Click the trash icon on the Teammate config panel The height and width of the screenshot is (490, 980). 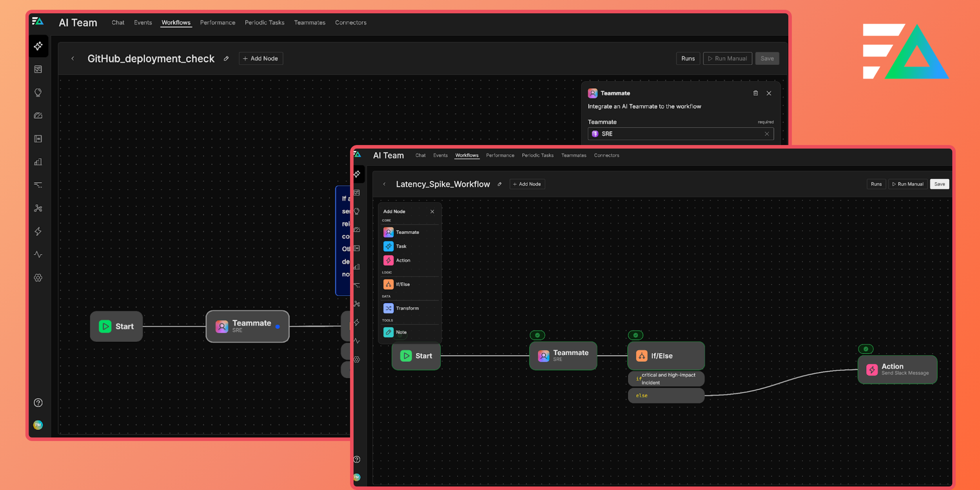pyautogui.click(x=756, y=93)
